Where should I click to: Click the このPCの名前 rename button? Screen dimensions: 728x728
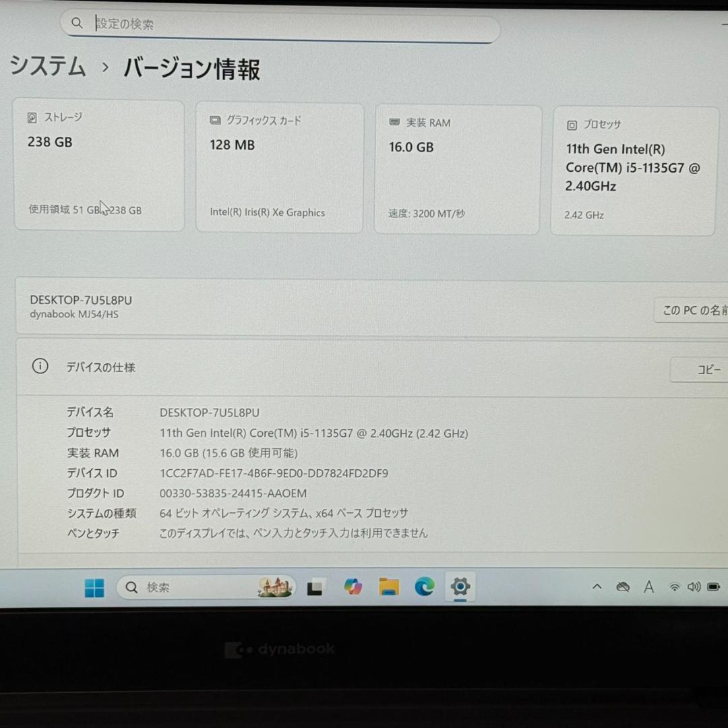point(694,310)
